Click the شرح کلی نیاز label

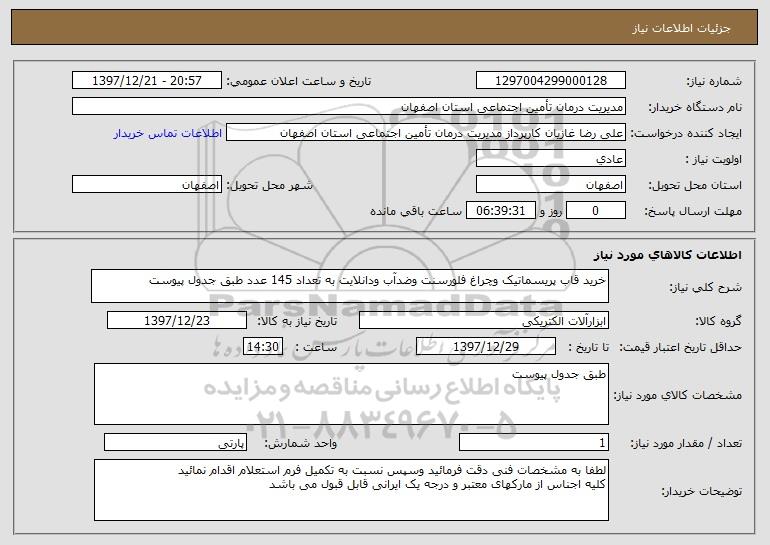(x=706, y=287)
